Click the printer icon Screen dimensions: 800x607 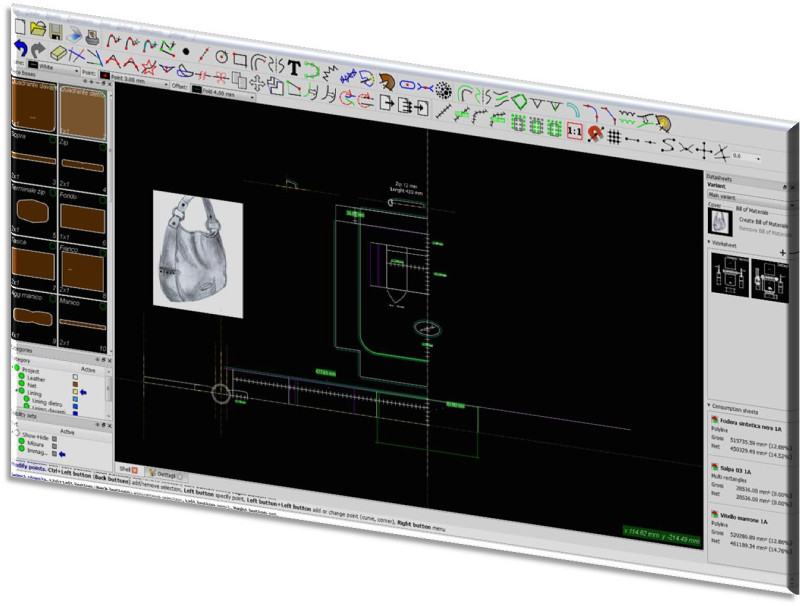coord(92,37)
